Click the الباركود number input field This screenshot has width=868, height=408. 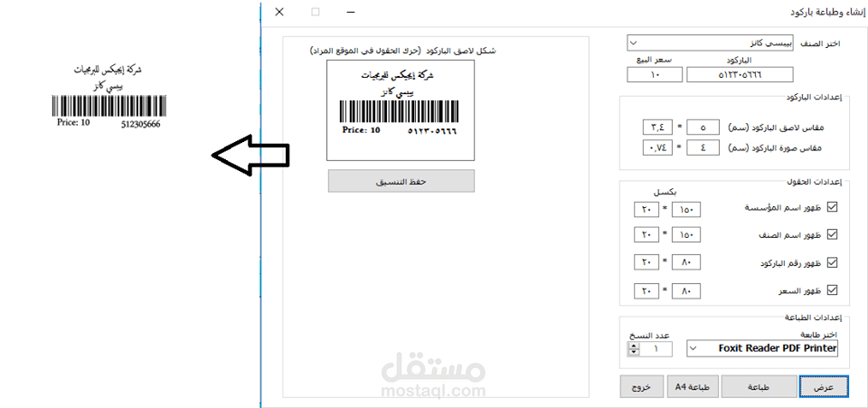click(740, 75)
